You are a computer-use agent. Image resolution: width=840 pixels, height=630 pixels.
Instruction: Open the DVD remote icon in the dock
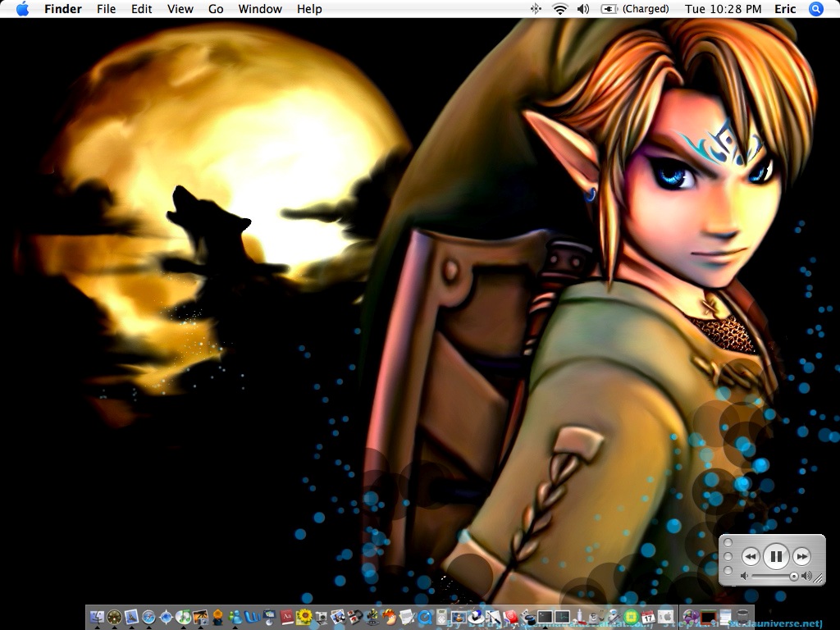[441, 617]
